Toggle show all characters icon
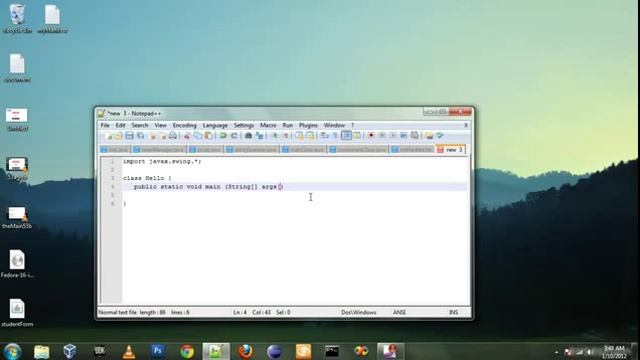Image resolution: width=640 pixels, height=360 pixels. click(335, 136)
